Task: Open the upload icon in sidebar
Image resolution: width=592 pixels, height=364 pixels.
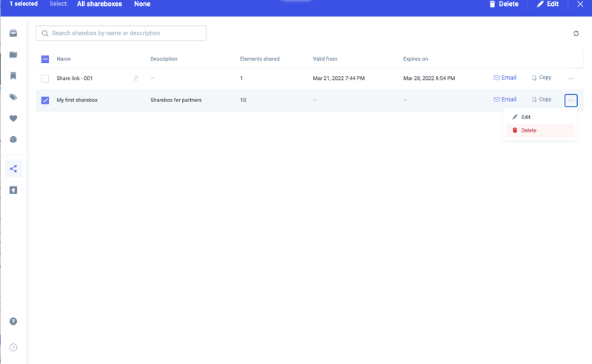Action: (13, 190)
